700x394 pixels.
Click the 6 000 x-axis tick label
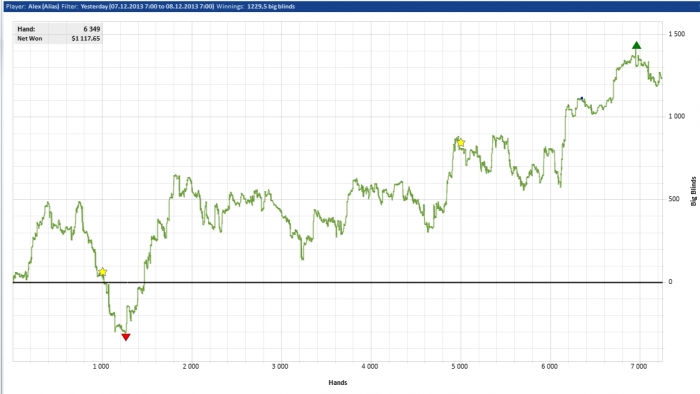pyautogui.click(x=549, y=366)
